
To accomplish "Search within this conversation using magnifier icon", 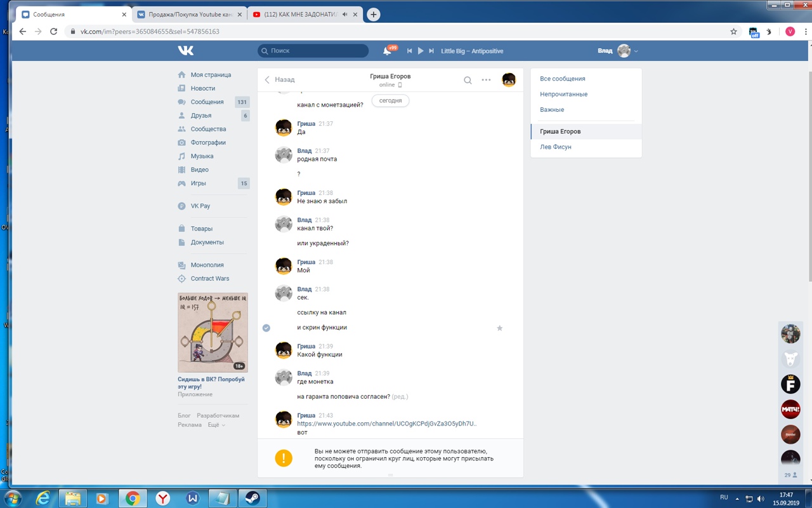I will [468, 80].
